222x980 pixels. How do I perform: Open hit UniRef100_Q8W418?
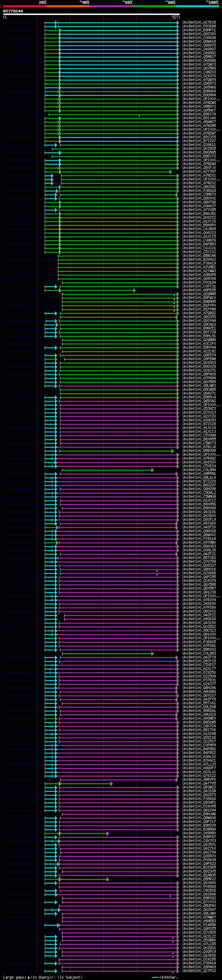coord(199,41)
